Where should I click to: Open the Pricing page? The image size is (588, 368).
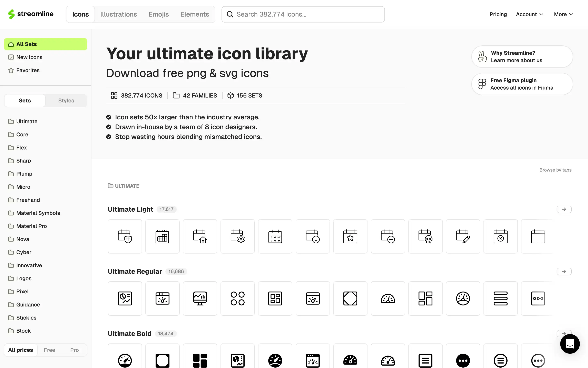tap(498, 14)
